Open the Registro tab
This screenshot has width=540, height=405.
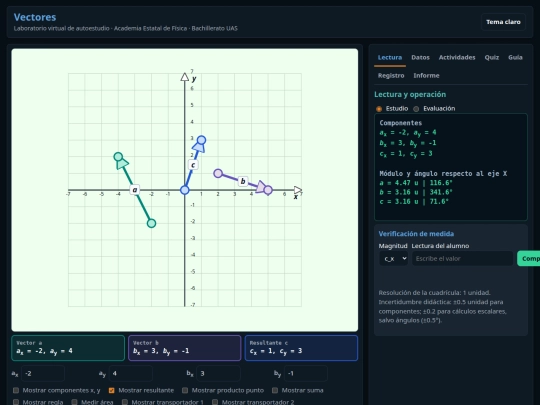[x=391, y=75]
